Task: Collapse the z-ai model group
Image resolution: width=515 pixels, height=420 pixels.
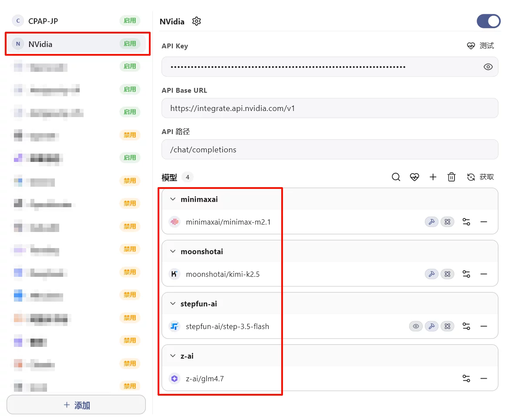Action: coord(173,356)
